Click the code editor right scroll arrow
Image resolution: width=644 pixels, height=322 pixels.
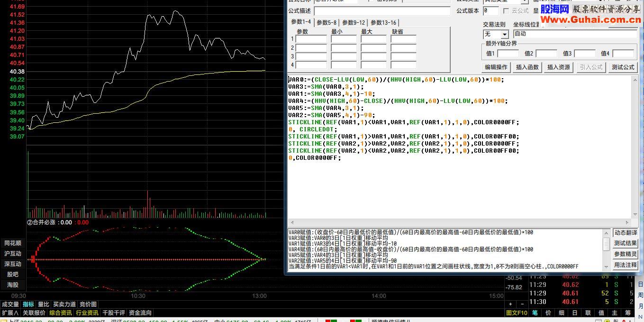tap(627, 222)
